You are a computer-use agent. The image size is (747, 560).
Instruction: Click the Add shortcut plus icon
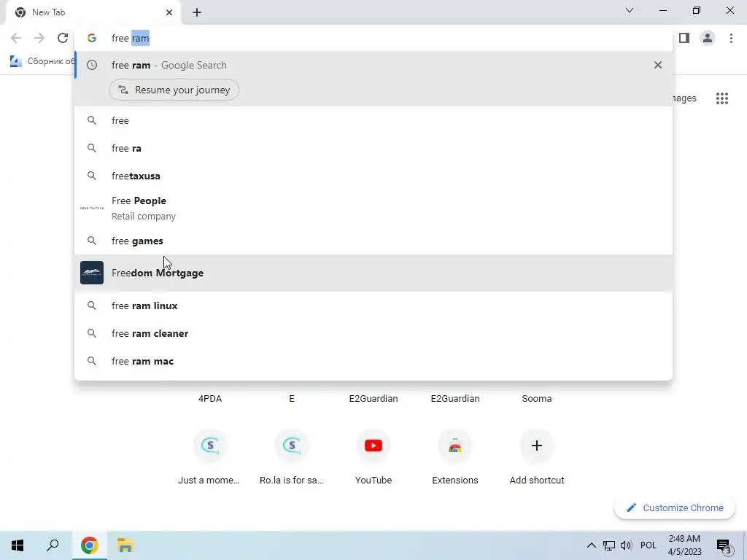pyautogui.click(x=536, y=446)
